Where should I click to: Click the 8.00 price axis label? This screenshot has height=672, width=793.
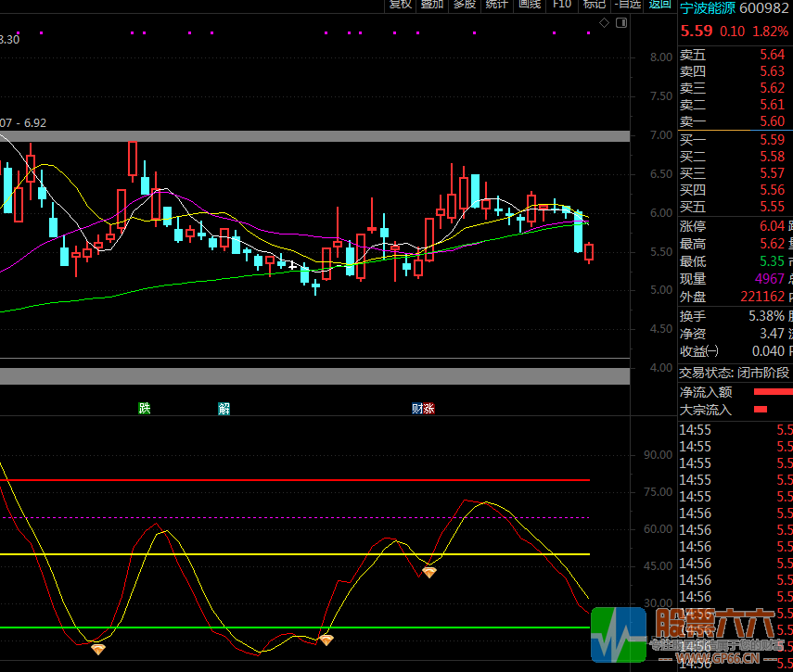click(x=661, y=57)
